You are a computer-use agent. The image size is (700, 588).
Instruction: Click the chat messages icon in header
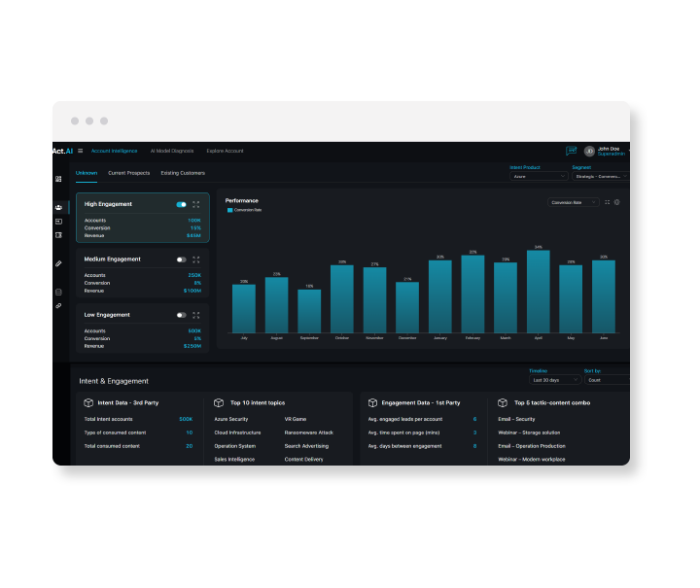point(572,151)
